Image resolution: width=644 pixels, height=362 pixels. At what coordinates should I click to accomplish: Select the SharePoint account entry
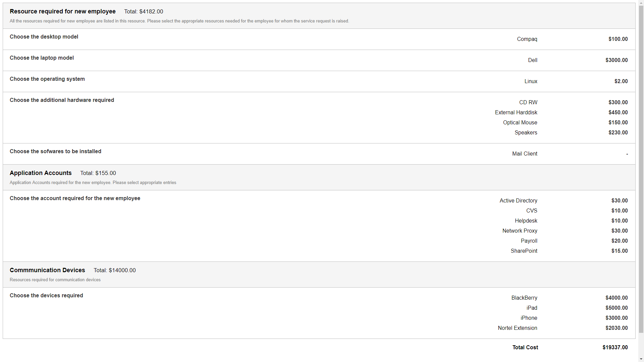pyautogui.click(x=524, y=251)
